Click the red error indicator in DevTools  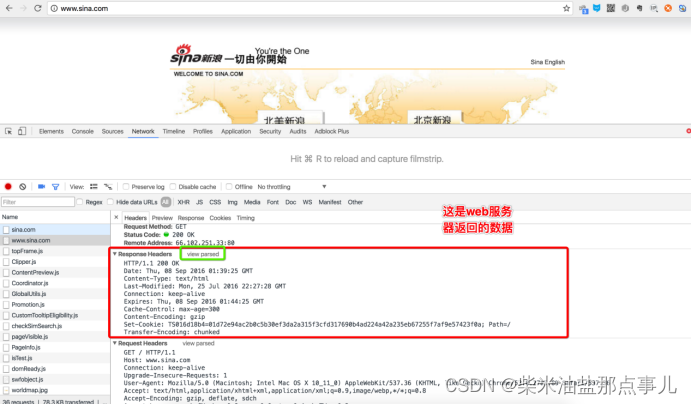click(688, 131)
